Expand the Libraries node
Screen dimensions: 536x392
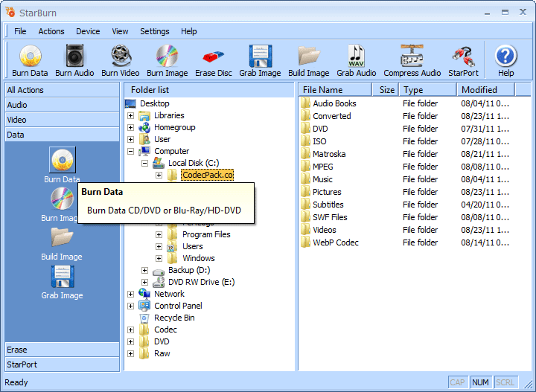coord(130,116)
